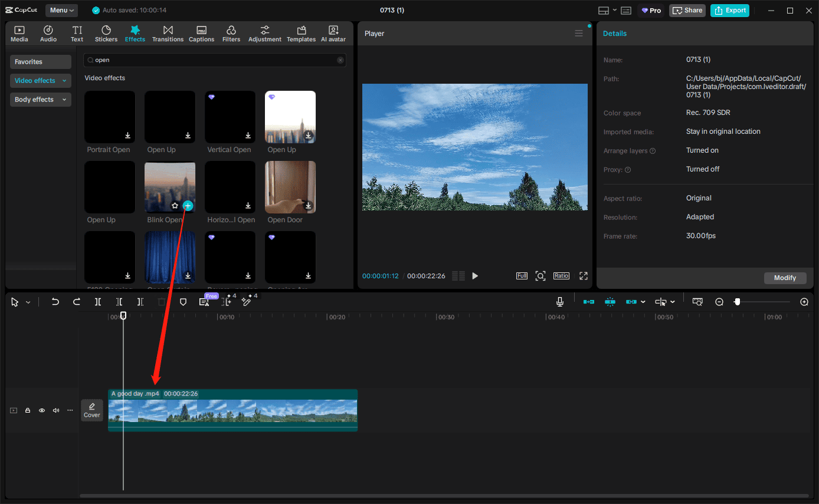Click the Delete left split tool
The width and height of the screenshot is (819, 504).
pyautogui.click(x=119, y=302)
